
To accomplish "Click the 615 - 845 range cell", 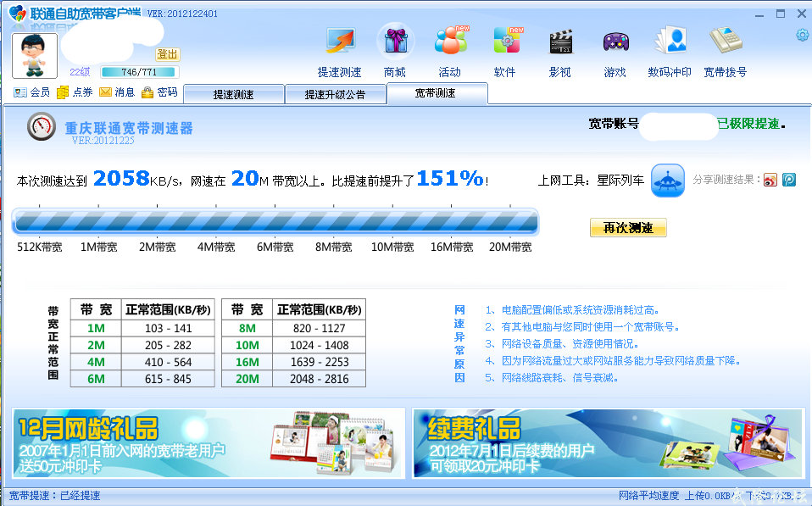I will coord(168,379).
